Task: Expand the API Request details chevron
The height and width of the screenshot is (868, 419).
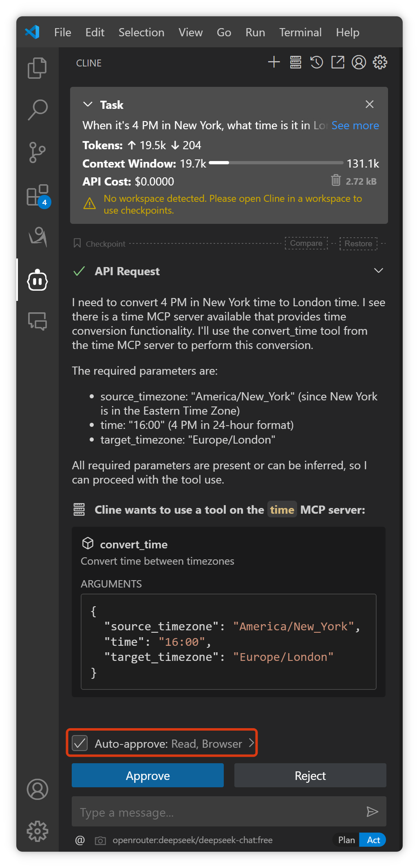Action: [x=378, y=271]
